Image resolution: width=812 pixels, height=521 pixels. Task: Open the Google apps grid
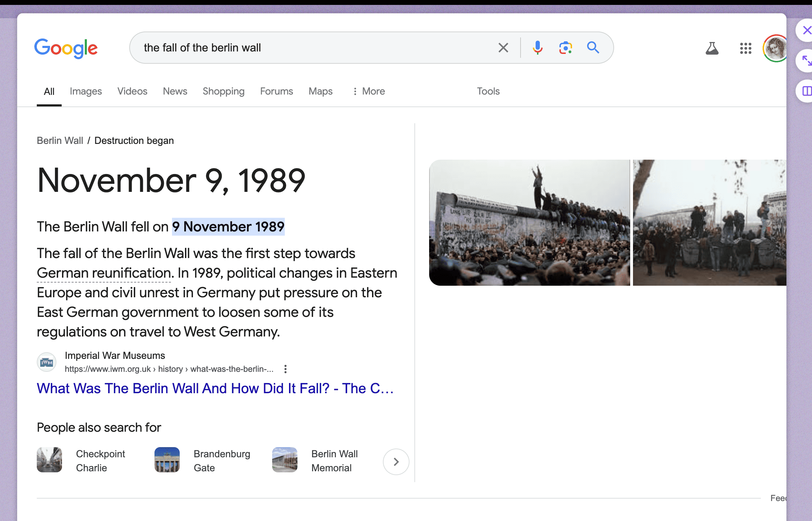coord(745,48)
